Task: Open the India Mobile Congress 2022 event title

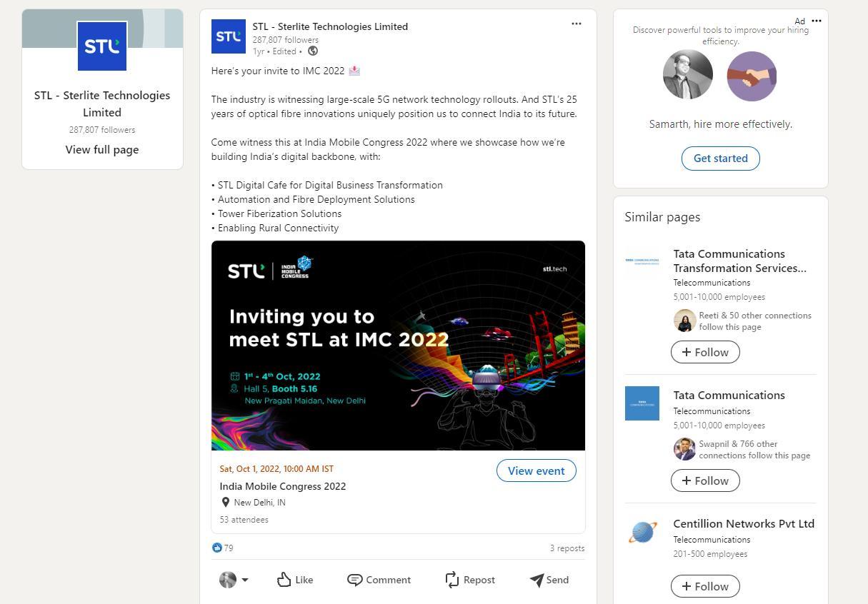Action: click(x=283, y=486)
